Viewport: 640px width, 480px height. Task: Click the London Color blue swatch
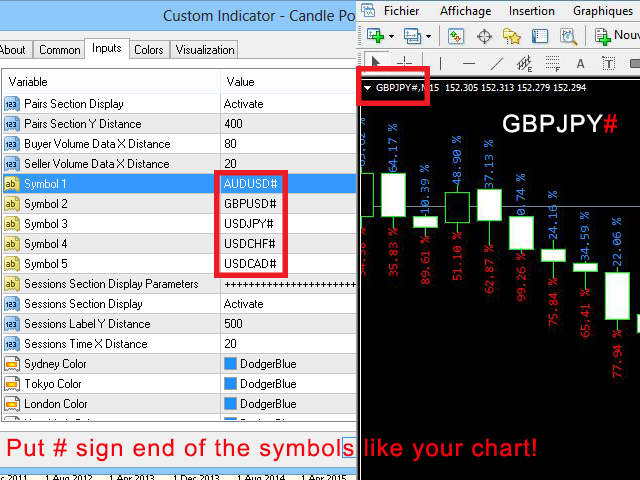pos(231,404)
